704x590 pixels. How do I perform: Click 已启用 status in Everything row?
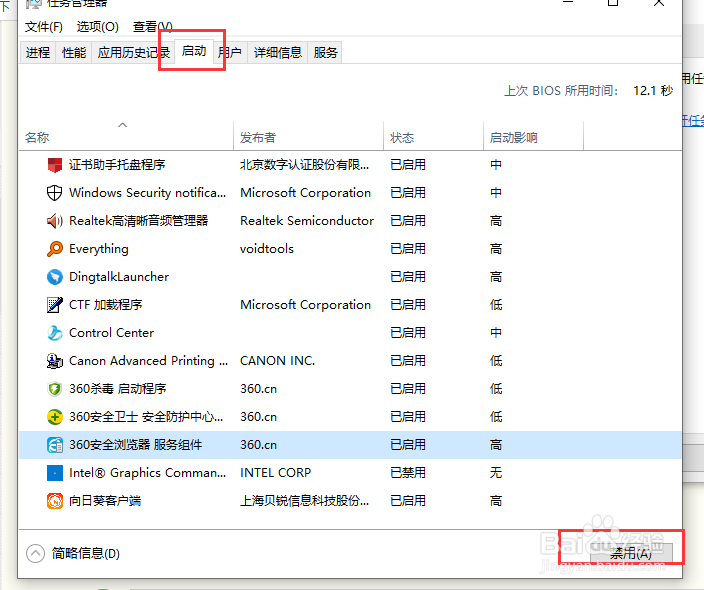pos(408,249)
